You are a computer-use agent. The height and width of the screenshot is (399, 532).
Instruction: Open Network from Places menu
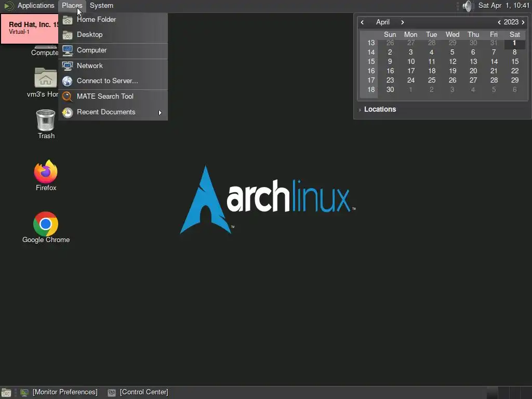(113, 66)
